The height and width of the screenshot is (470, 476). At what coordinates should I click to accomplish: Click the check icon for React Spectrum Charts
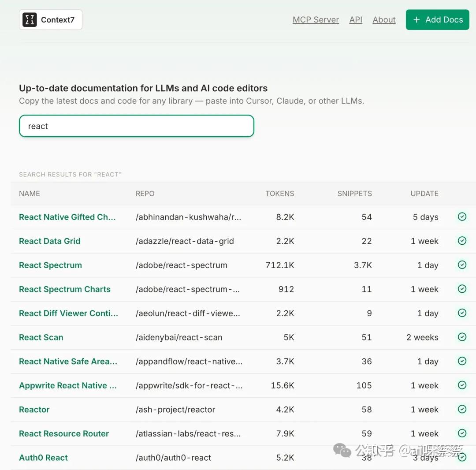[x=462, y=289]
